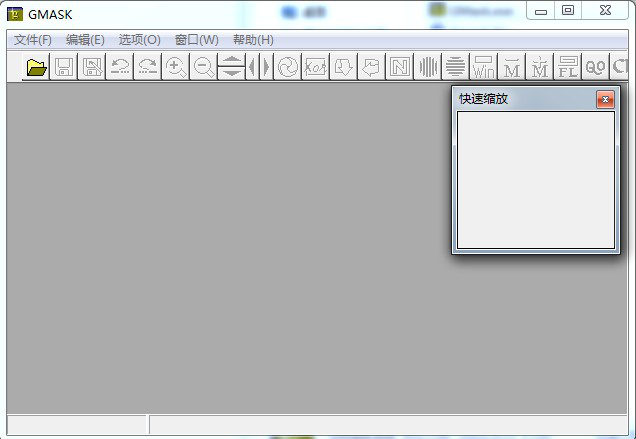The height and width of the screenshot is (439, 636).
Task: Click the QO toolbar icon
Action: [595, 67]
